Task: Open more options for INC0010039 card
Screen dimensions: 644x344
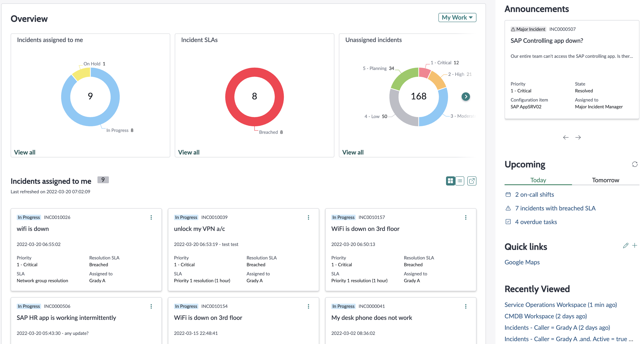Action: tap(308, 217)
